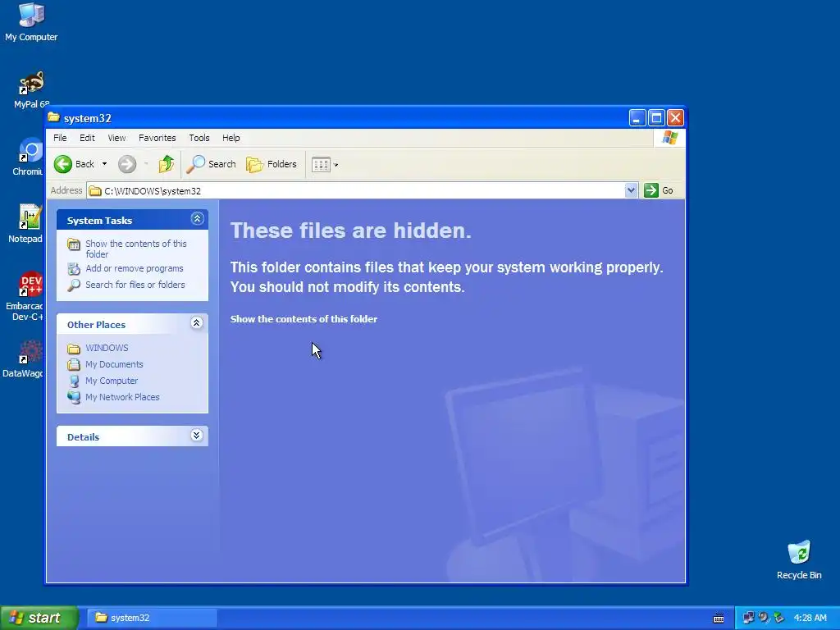Minimize the system32 window
This screenshot has height=630, width=840.
637,118
